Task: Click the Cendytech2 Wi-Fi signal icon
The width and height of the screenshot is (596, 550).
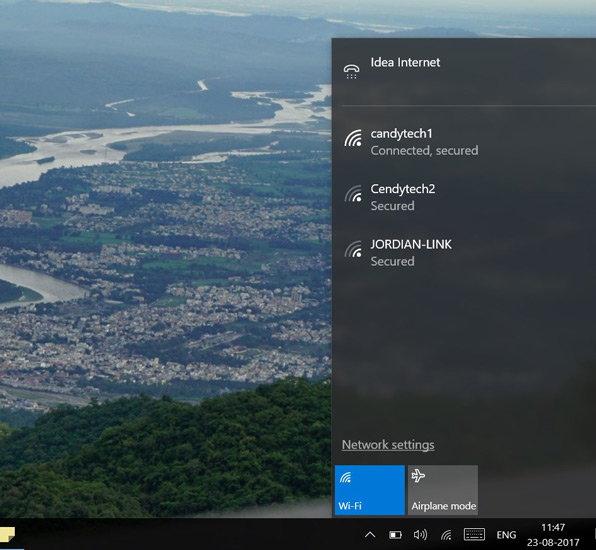Action: coord(353,193)
